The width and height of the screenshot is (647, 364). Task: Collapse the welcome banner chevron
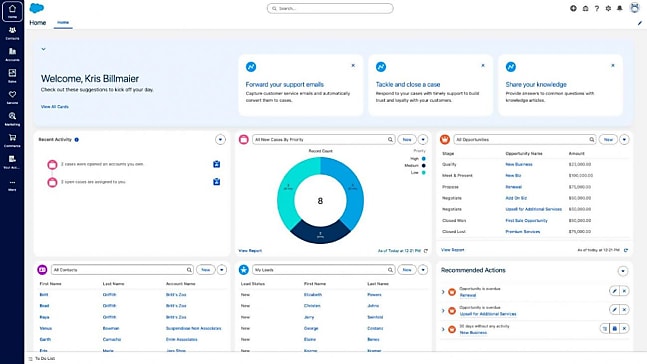[43, 49]
